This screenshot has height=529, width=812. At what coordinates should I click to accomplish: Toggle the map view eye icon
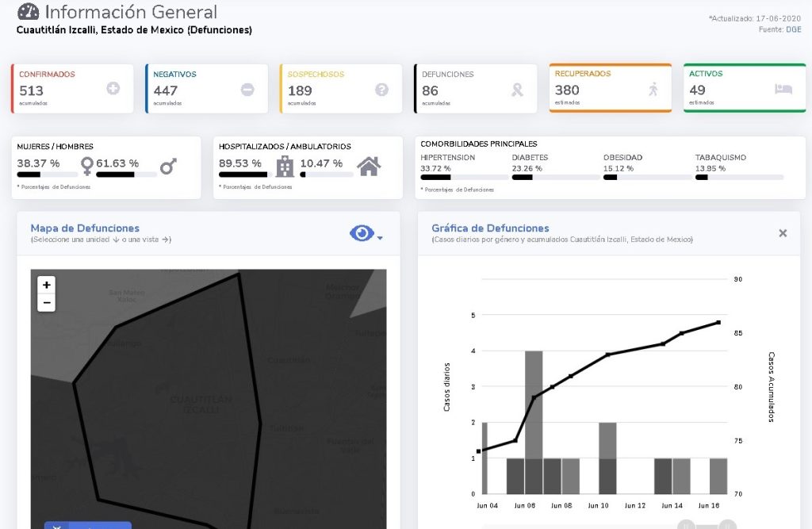[x=362, y=233]
